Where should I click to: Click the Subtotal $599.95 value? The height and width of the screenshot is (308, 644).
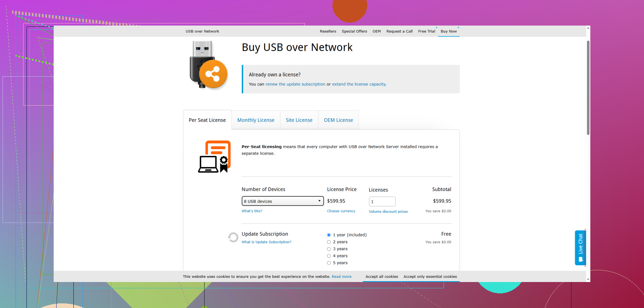coord(442,201)
